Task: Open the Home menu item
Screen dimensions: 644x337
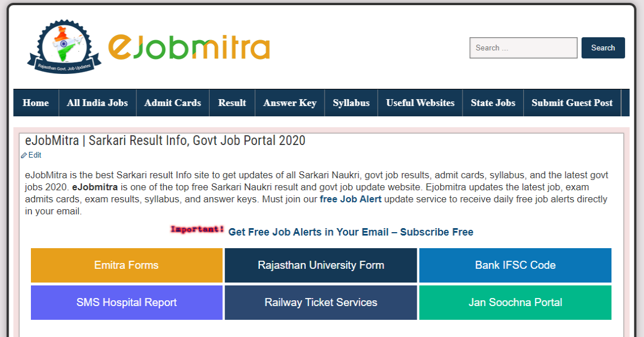Action: [35, 103]
